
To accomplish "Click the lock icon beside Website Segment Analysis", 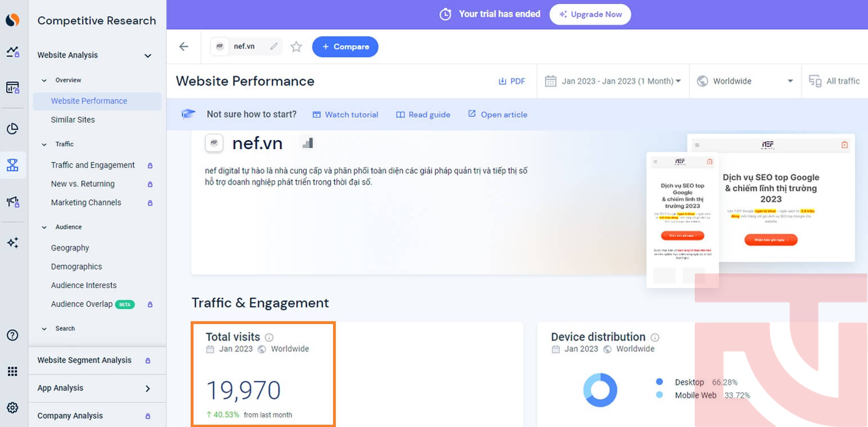I will point(148,361).
